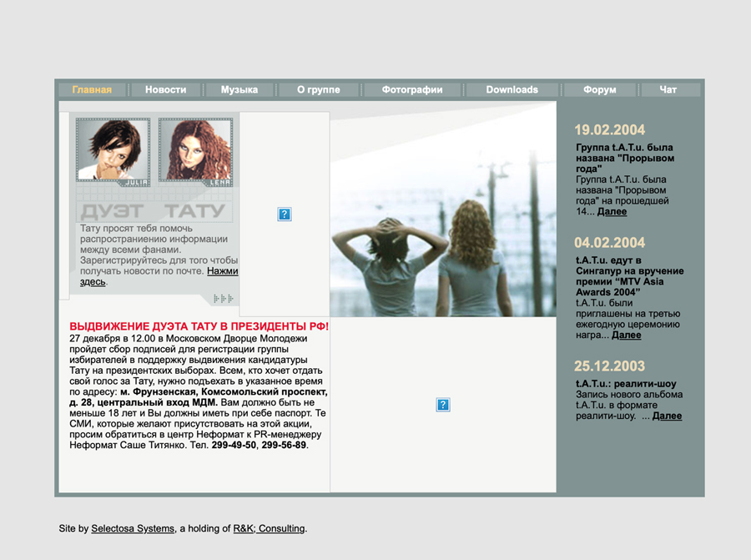Click headline t.A.T.u.: реалити-шоу
This screenshot has width=751, height=560.
click(626, 384)
